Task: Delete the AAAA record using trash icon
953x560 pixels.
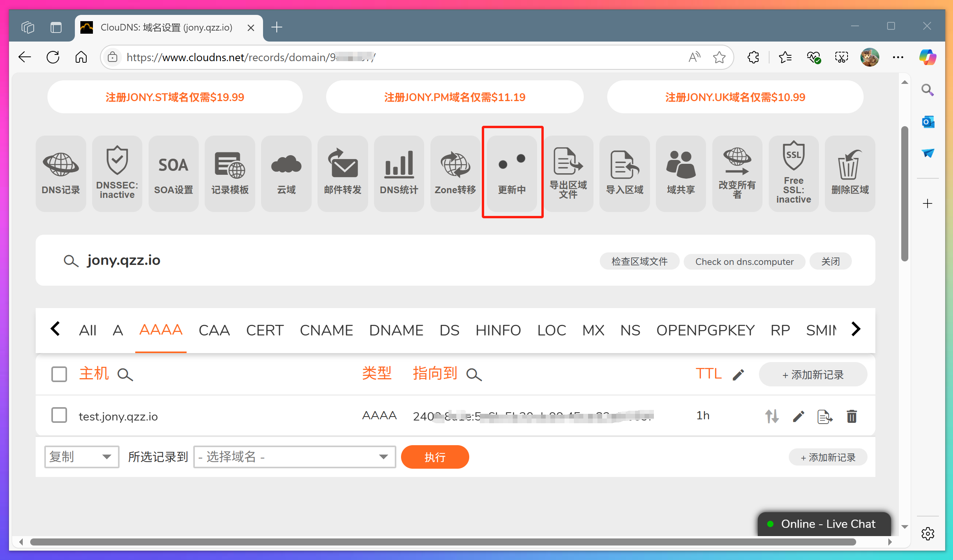Action: tap(851, 416)
